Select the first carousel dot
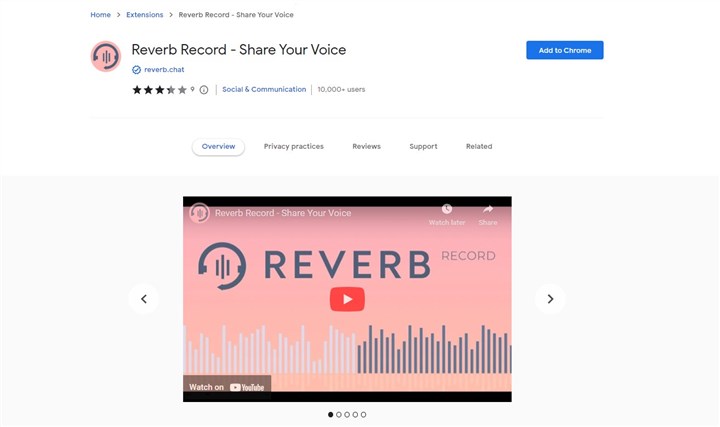The image size is (720, 427). pyautogui.click(x=331, y=415)
